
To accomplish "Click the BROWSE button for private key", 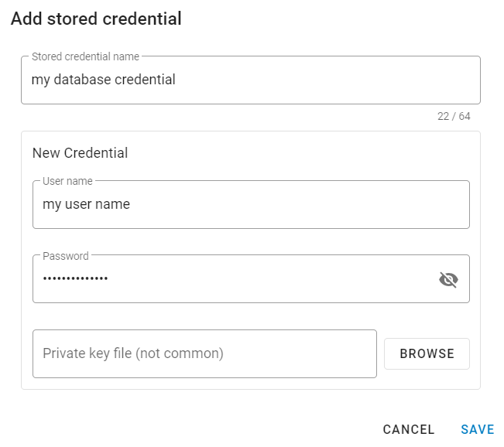I will [427, 353].
